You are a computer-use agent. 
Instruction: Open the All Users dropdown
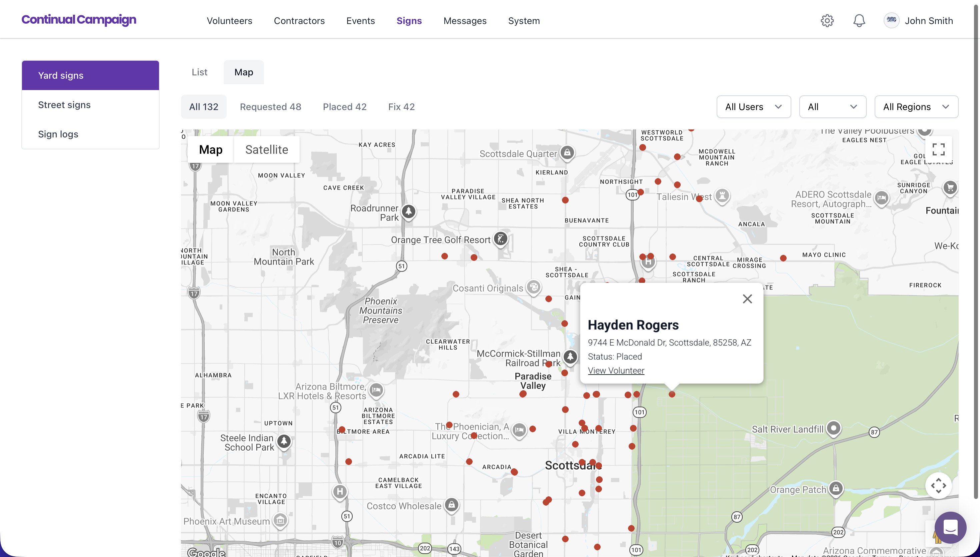[x=753, y=107]
